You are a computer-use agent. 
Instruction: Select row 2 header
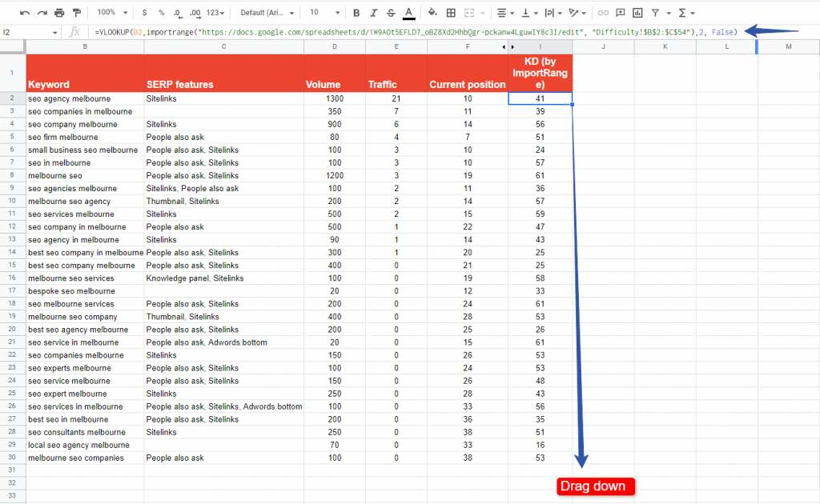[12, 98]
